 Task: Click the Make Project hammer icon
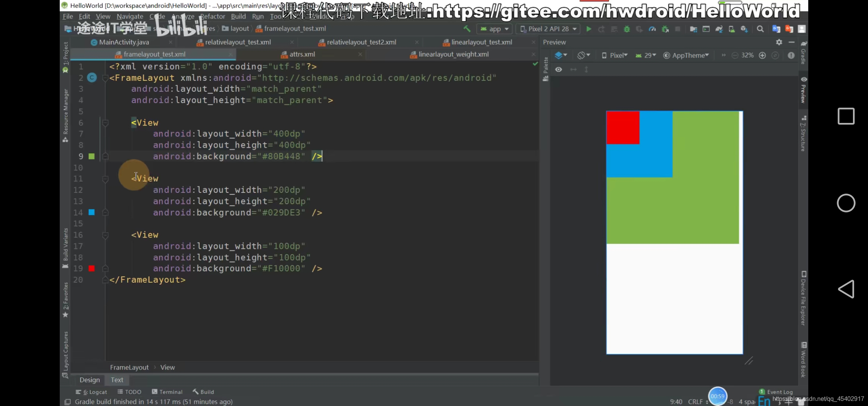[x=467, y=29]
